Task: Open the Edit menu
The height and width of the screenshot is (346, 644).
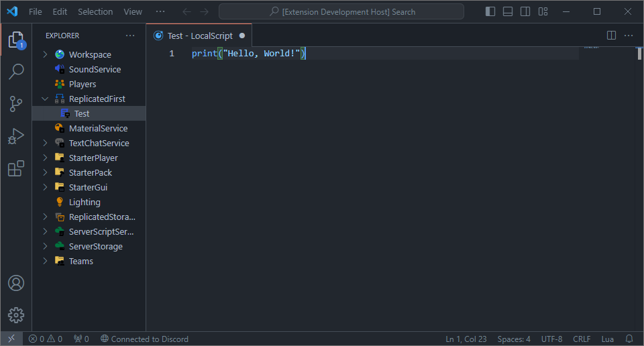Action: click(x=60, y=11)
